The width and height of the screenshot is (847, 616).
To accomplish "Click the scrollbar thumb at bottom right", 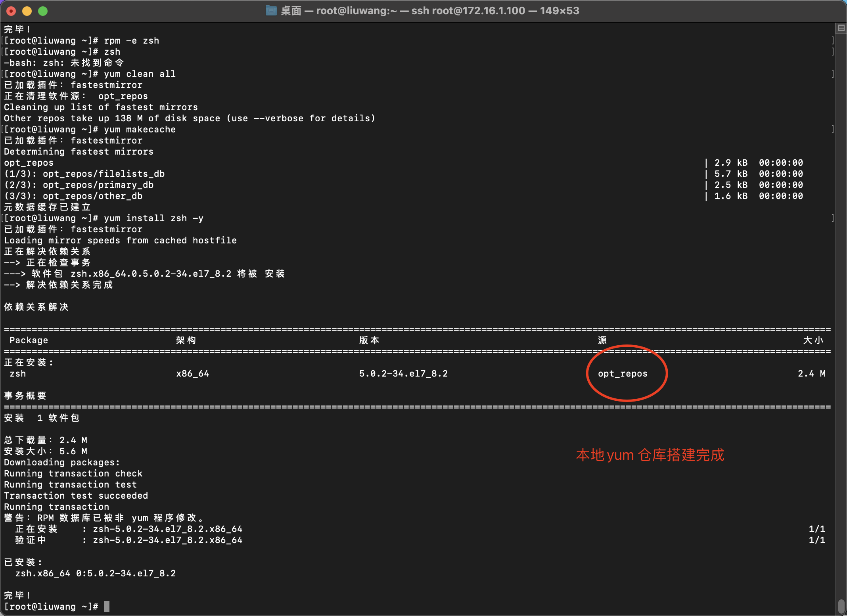I will (841, 606).
